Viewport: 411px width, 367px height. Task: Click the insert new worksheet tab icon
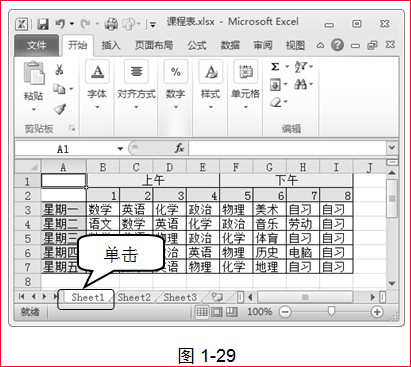click(x=217, y=297)
